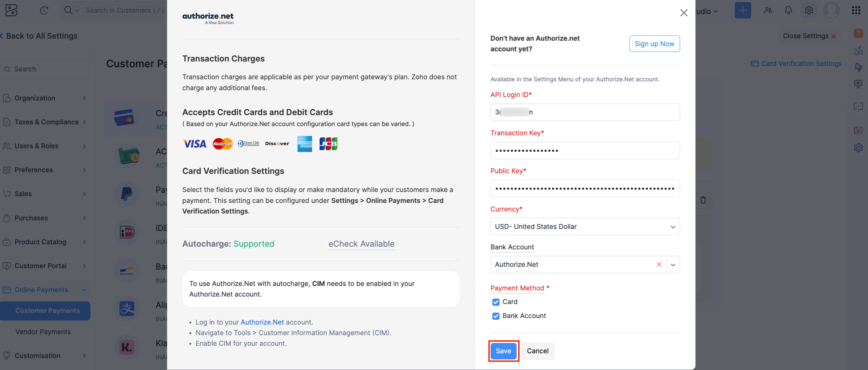The height and width of the screenshot is (370, 868).
Task: Click the blue plus quick-create icon
Action: coord(743,10)
